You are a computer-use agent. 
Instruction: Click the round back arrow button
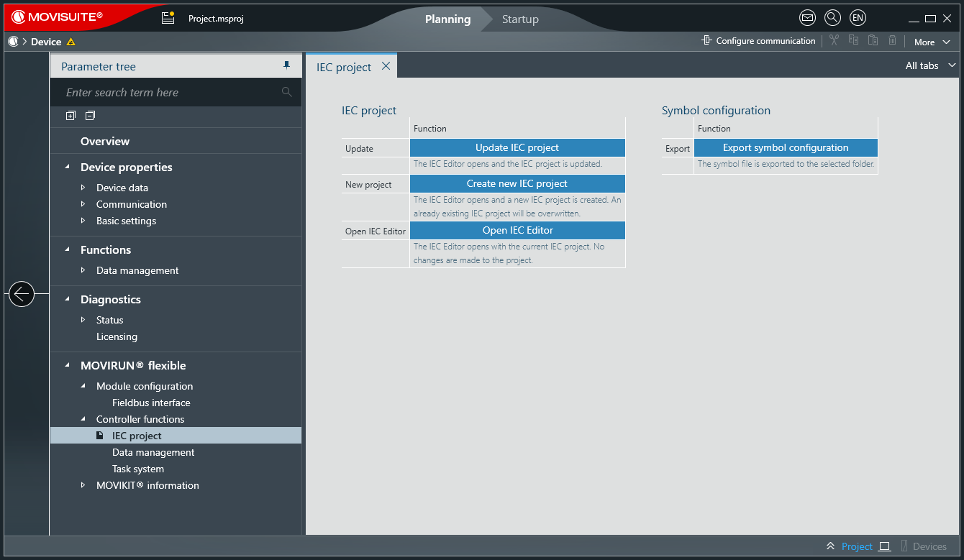coord(22,293)
